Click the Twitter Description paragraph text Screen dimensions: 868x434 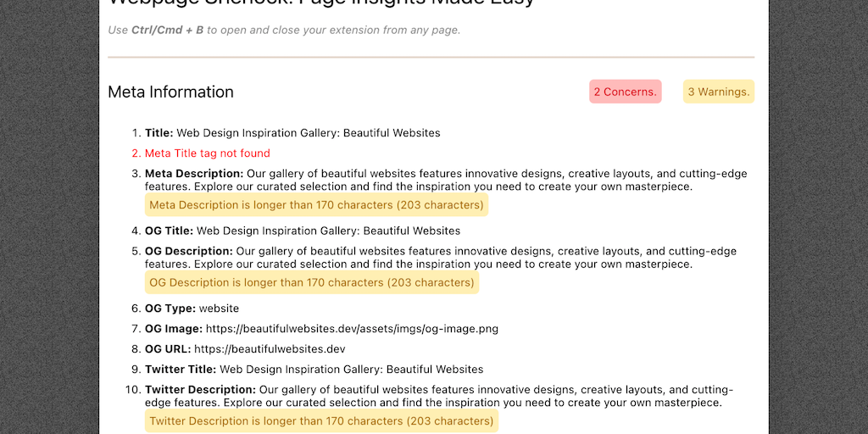pyautogui.click(x=441, y=396)
